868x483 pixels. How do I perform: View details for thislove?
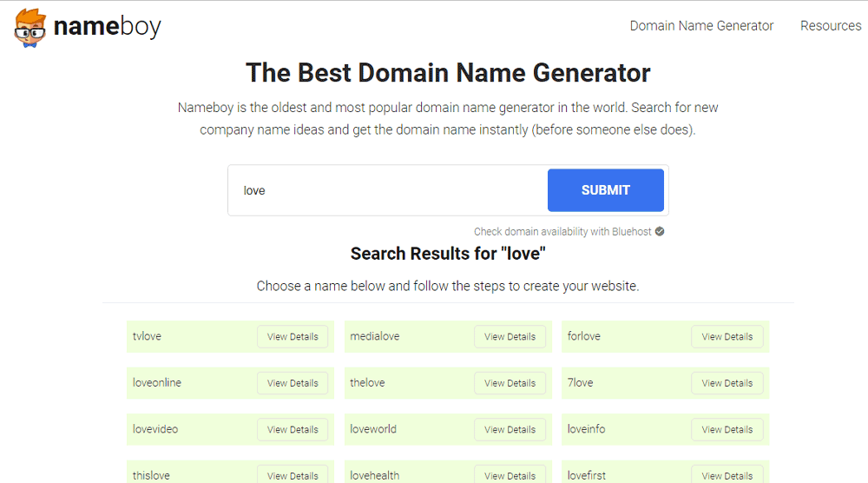point(293,475)
